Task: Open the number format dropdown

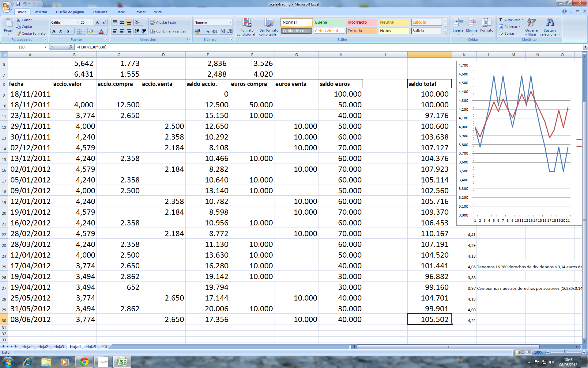Action: 230,22
